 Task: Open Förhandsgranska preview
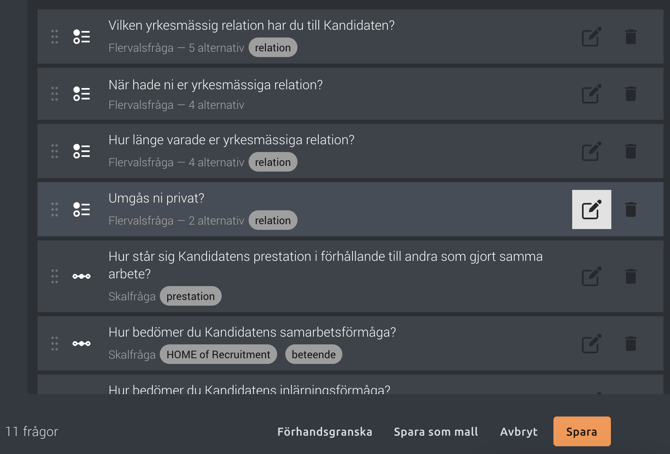click(324, 432)
